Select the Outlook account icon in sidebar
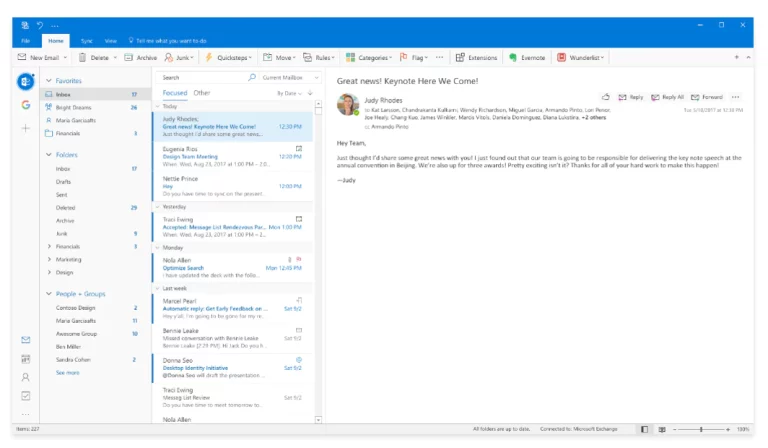The image size is (768, 448). pyautogui.click(x=25, y=81)
